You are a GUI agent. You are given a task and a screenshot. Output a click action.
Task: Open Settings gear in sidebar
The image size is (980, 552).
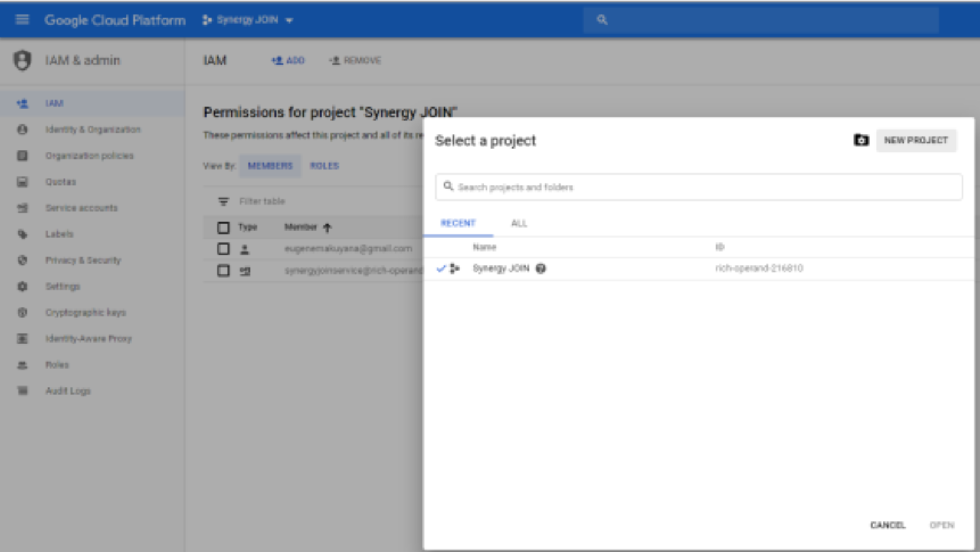pyautogui.click(x=22, y=287)
